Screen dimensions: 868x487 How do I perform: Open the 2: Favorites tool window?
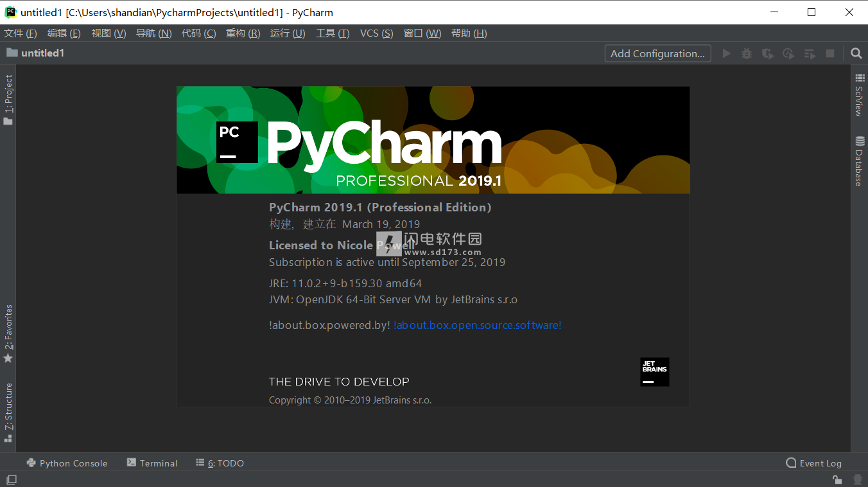coord(8,334)
